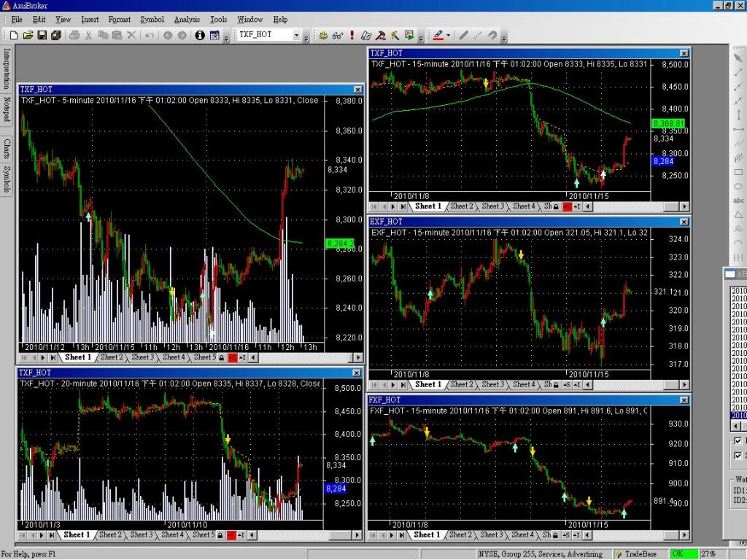Click the Save All stacked disks icon
Viewport: 747px width, 560px height.
pyautogui.click(x=56, y=35)
